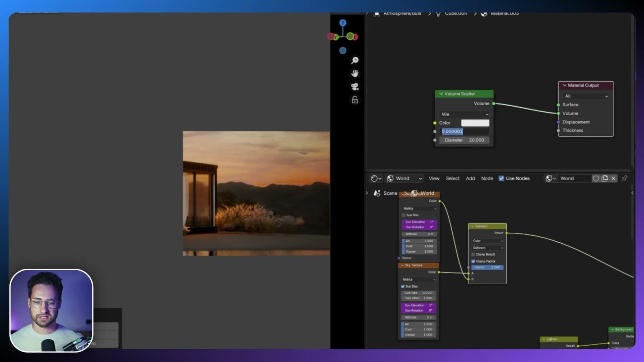Toggle camera view with the camera icon
Screen dimensions: 644x362
pyautogui.click(x=355, y=87)
